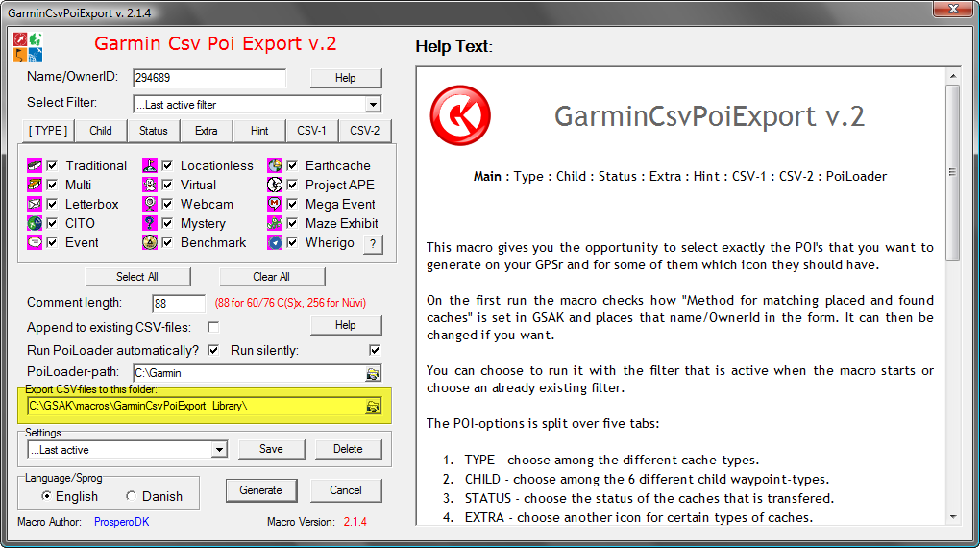The image size is (980, 548).
Task: Click the Maze Exhibit icon
Action: point(275,223)
